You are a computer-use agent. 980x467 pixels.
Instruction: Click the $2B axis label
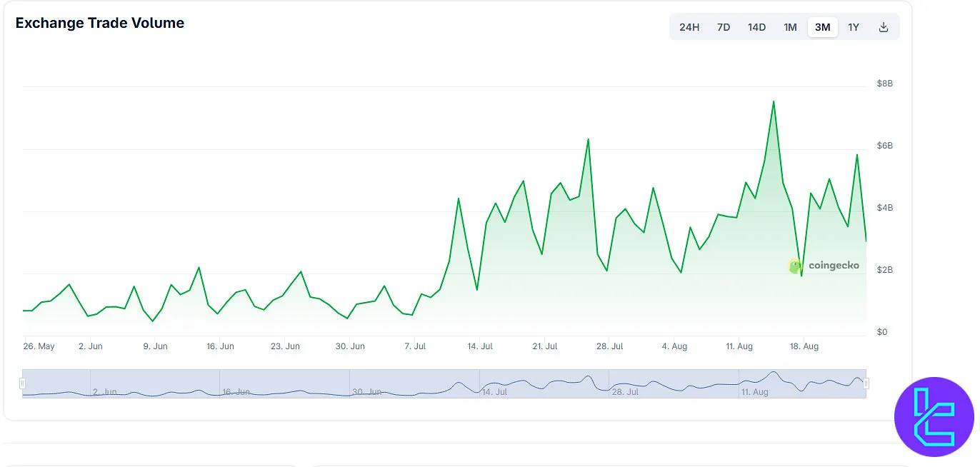[885, 270]
